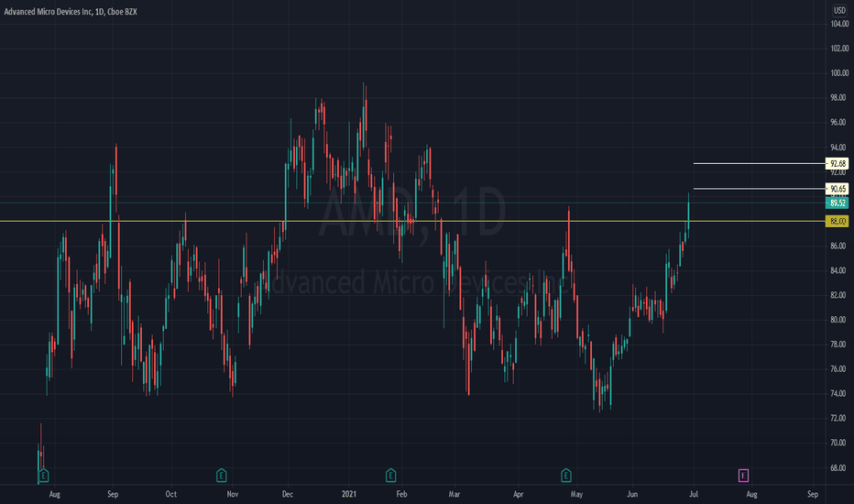The height and width of the screenshot is (504, 854).
Task: Click the 76.00 price axis label
Action: click(x=838, y=369)
